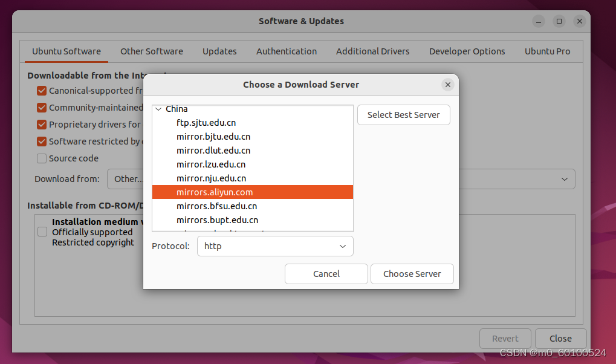
Task: Select mirror.bjtu.edu.cn server
Action: click(253, 137)
